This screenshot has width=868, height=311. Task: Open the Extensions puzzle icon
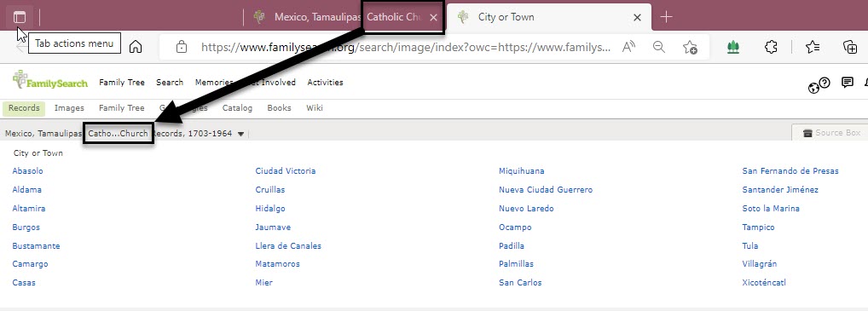771,47
